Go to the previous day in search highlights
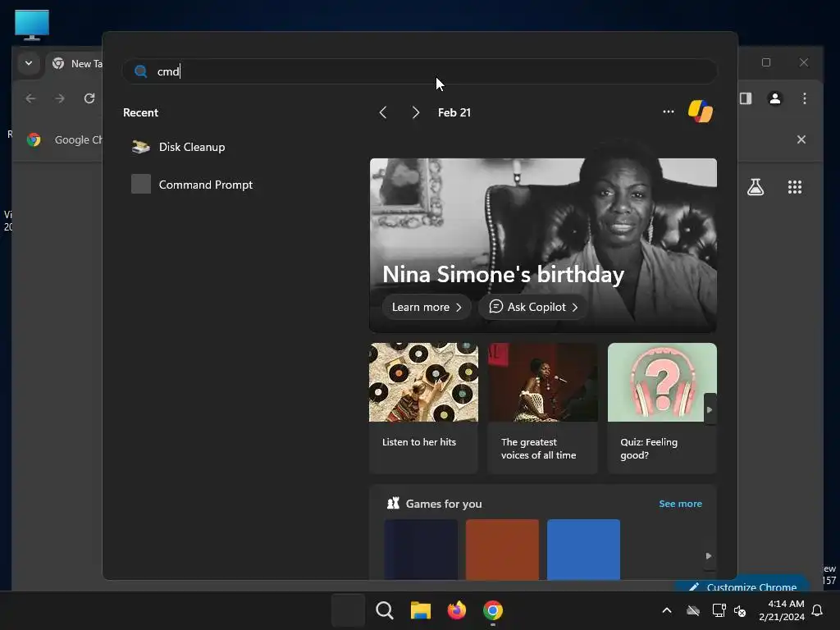The width and height of the screenshot is (840, 630). pos(383,112)
